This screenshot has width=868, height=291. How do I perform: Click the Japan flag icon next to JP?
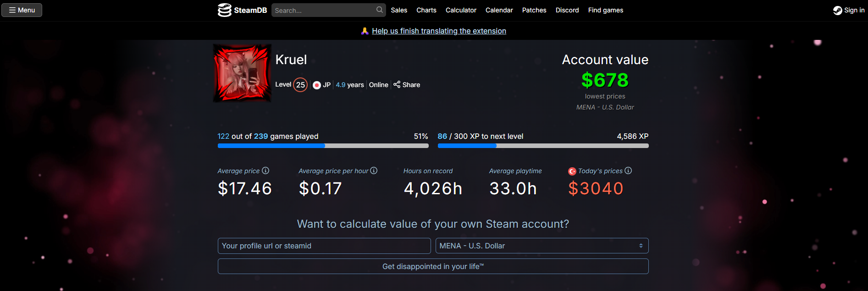point(317,85)
